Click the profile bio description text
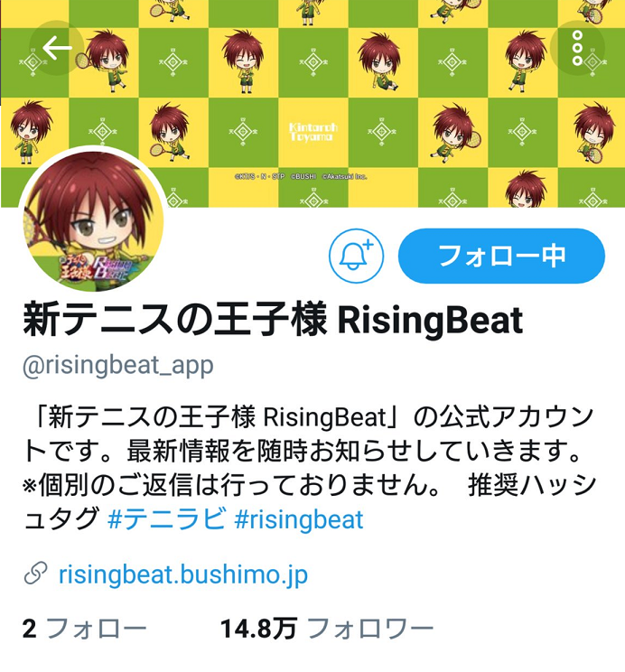 click(x=309, y=468)
